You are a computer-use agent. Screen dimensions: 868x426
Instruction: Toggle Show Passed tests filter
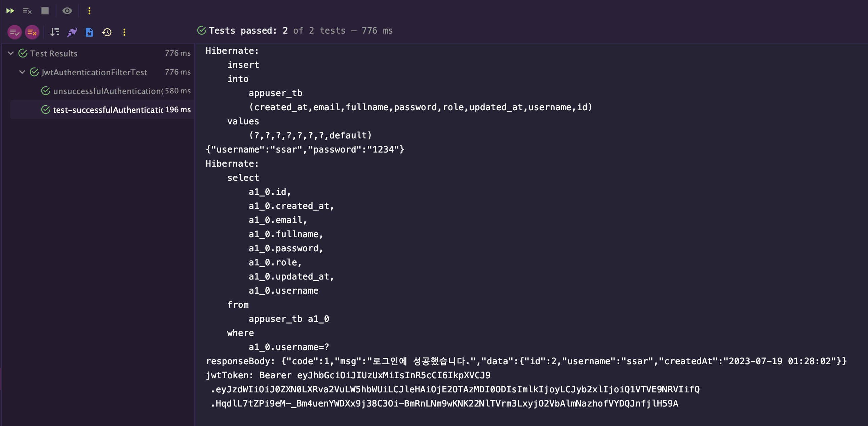(14, 32)
